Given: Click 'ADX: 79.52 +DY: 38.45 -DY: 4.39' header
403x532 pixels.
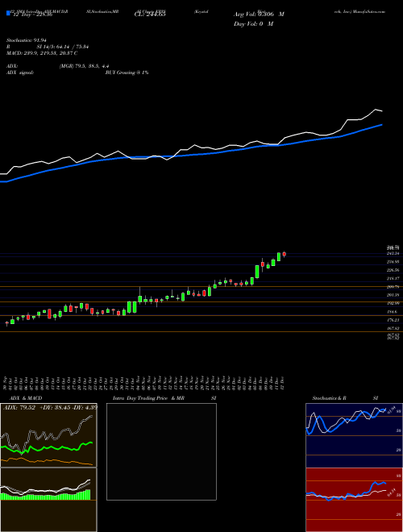Looking at the screenshot, I should tap(50, 407).
